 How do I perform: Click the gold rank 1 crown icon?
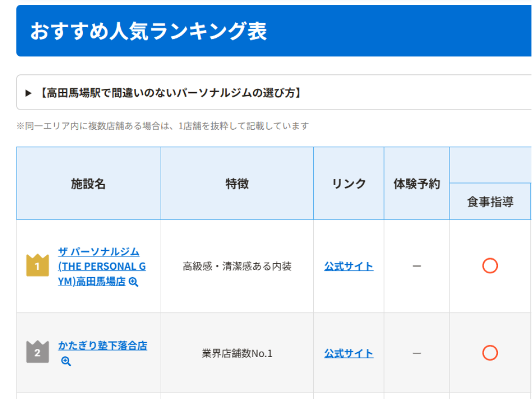(x=37, y=265)
